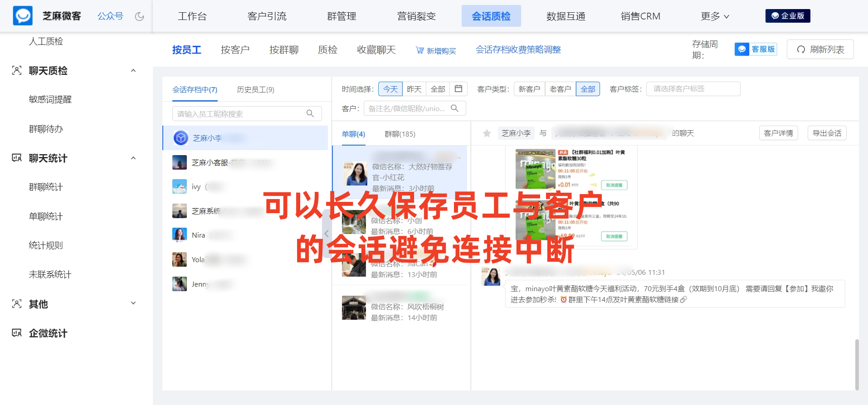Focus the customer name search field

414,108
